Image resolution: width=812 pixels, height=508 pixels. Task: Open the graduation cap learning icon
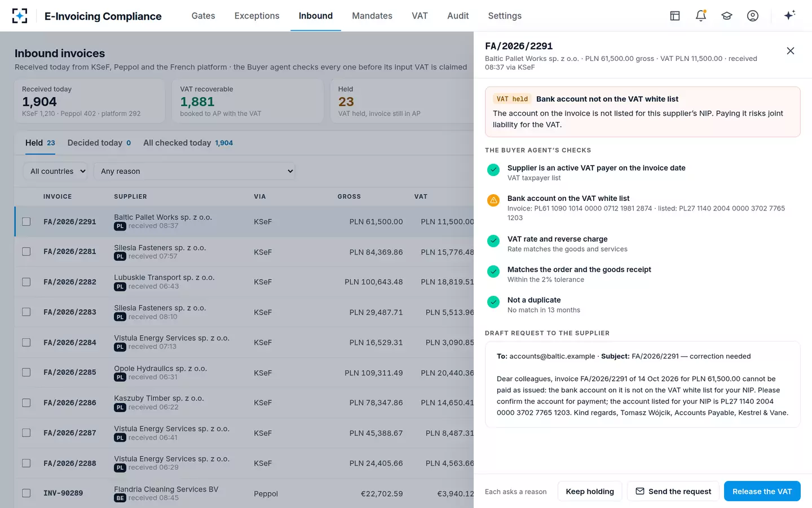[727, 16]
